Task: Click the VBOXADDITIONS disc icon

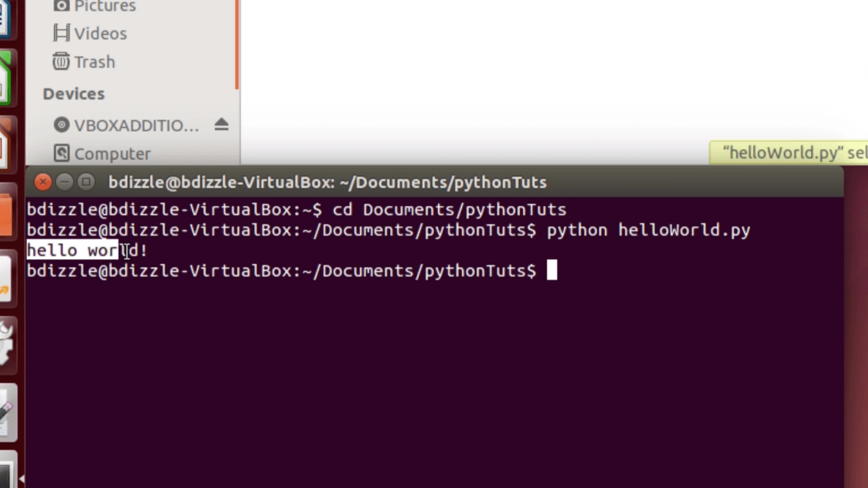Action: 62,125
